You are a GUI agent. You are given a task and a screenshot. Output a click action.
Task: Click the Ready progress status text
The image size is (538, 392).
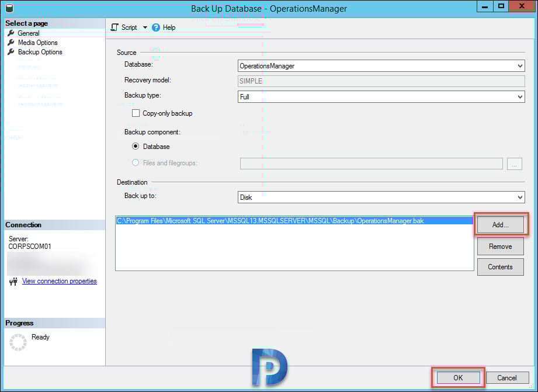[40, 337]
